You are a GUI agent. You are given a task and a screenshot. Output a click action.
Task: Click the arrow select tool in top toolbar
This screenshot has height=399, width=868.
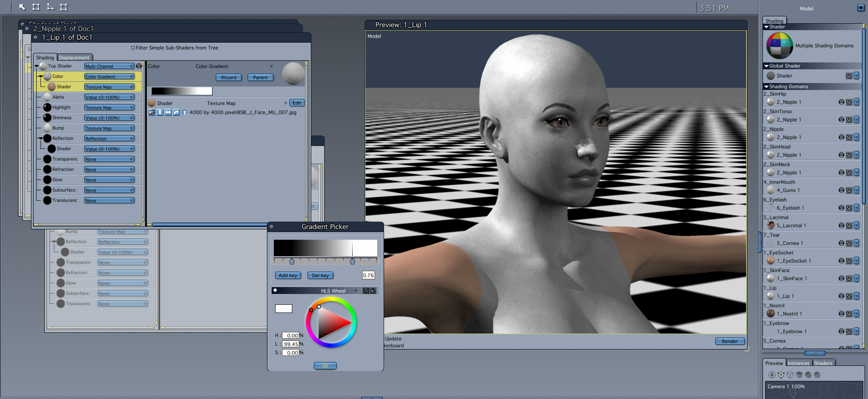[x=22, y=7]
